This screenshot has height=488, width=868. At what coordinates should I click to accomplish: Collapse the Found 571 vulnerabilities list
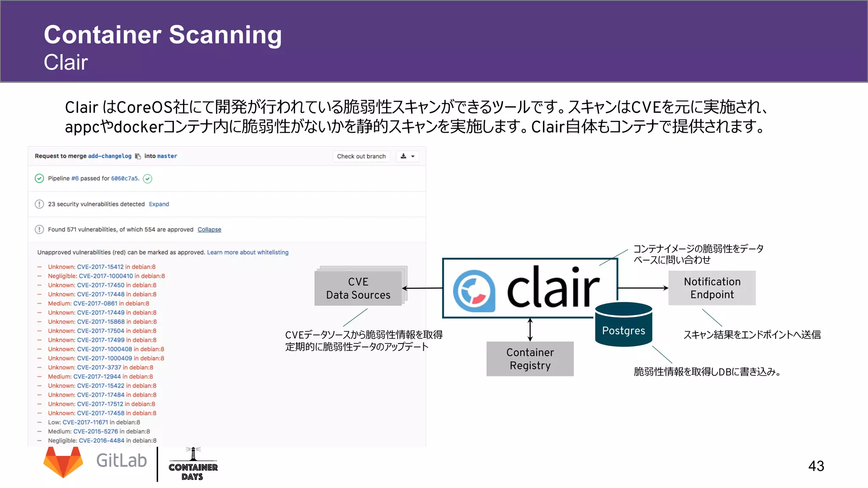tap(209, 230)
